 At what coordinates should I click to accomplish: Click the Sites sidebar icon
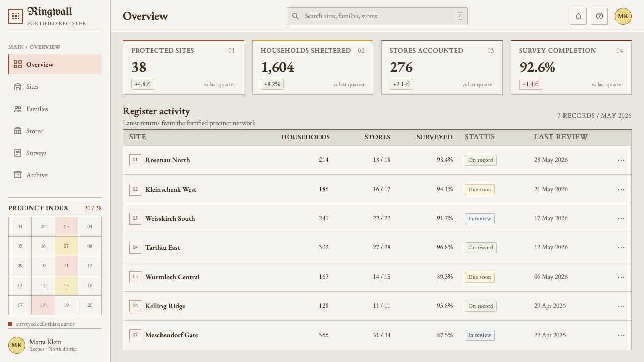pyautogui.click(x=18, y=87)
